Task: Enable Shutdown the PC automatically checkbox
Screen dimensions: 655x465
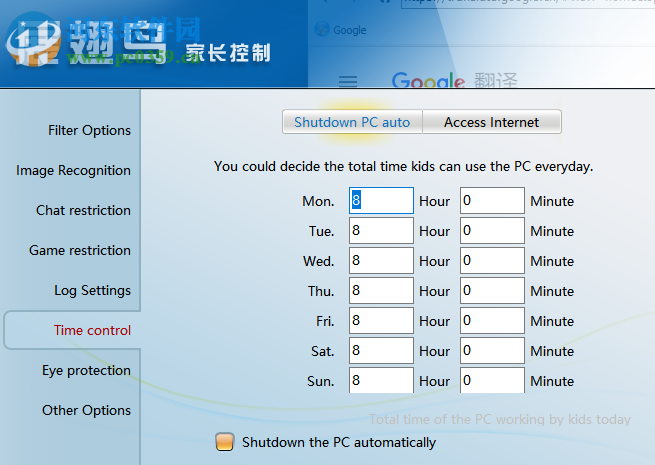Action: [225, 442]
